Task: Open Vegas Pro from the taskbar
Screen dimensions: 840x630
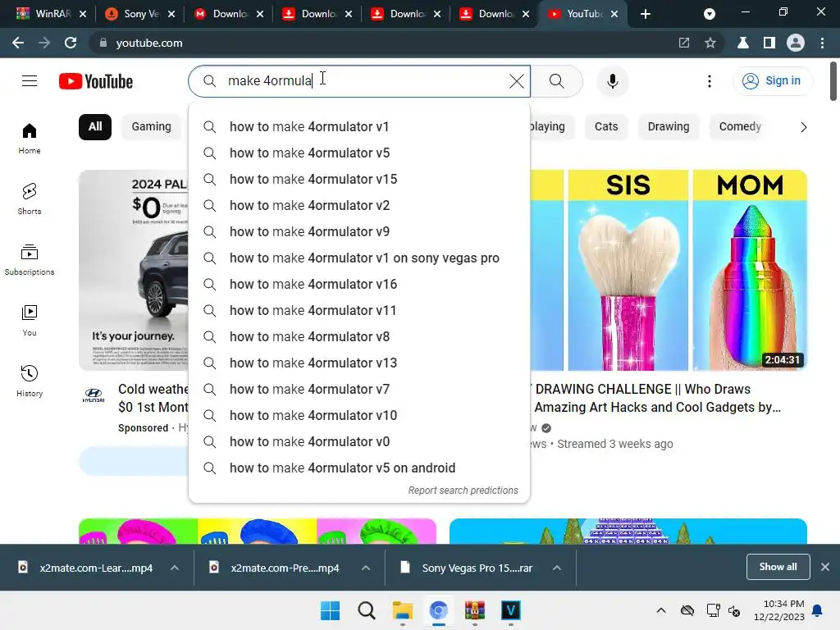Action: pyautogui.click(x=510, y=610)
